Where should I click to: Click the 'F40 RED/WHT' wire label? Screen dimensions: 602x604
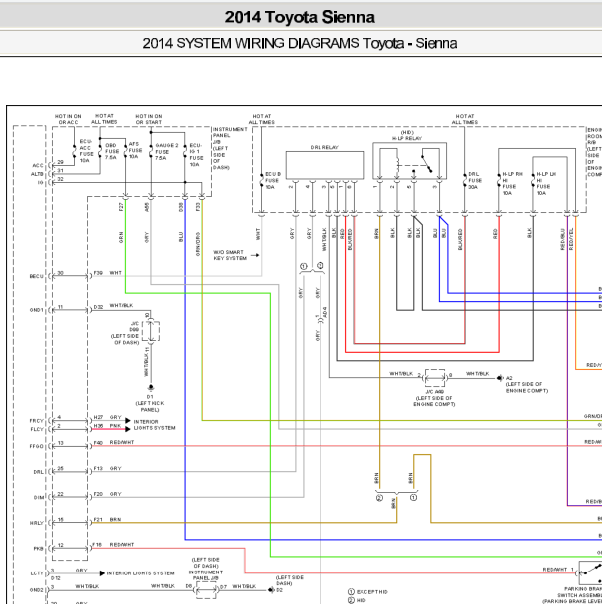pos(114,443)
